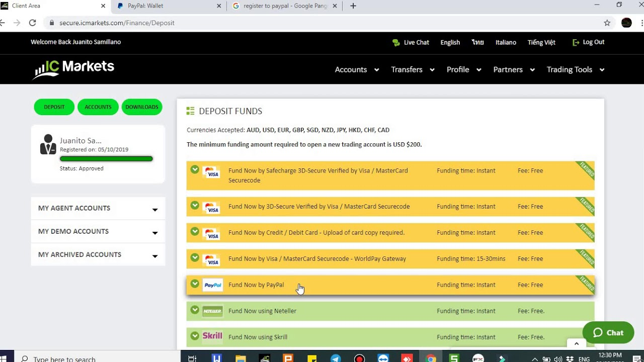
Task: Open the Accounts menu
Action: [x=357, y=69]
